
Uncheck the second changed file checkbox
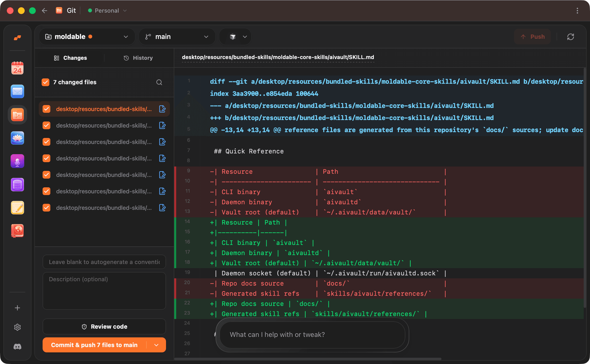pyautogui.click(x=46, y=125)
